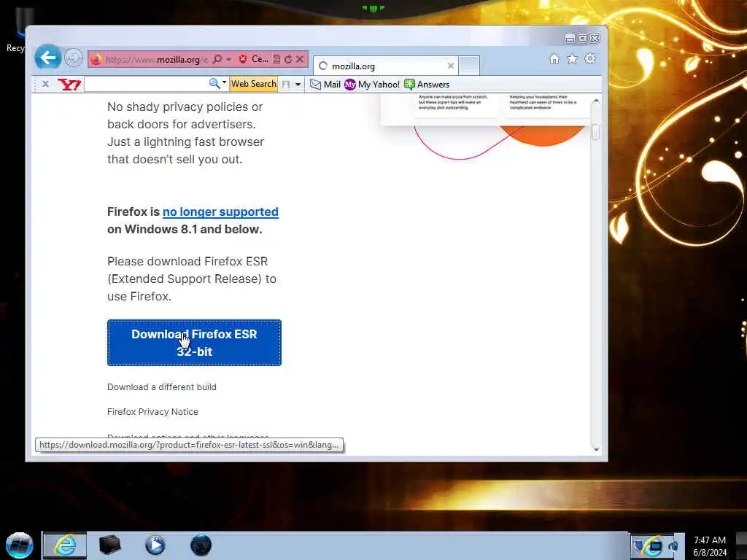Open the Tools gear menu
Viewport: 747px width, 560px height.
pyautogui.click(x=590, y=58)
